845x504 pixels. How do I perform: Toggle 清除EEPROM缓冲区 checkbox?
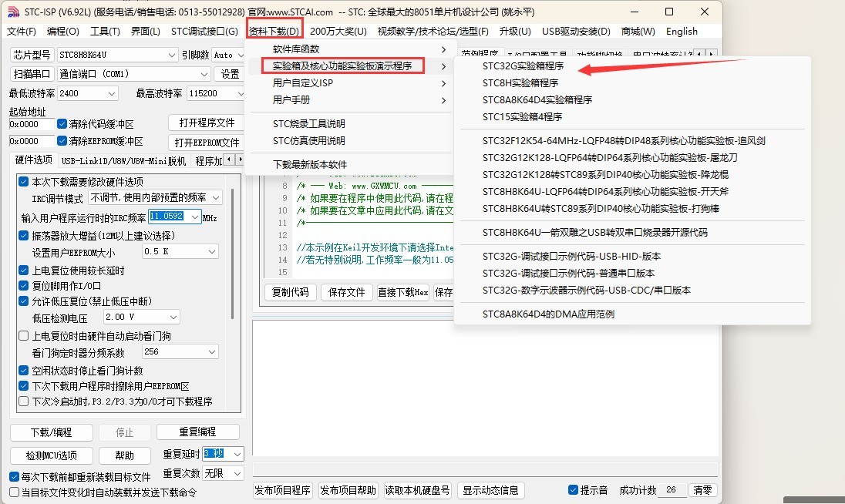coord(62,141)
